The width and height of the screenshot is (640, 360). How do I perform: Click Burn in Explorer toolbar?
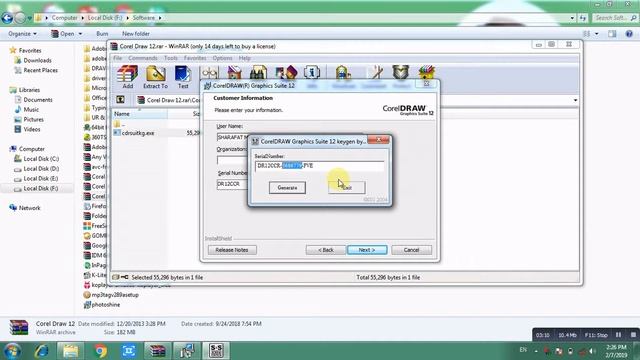[102, 34]
